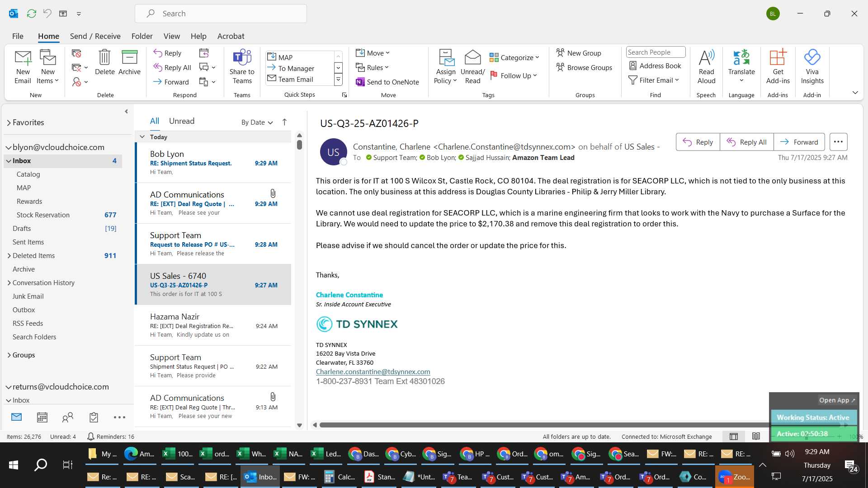
Task: Click the meeting reply icon in Respond group
Action: pos(204,53)
